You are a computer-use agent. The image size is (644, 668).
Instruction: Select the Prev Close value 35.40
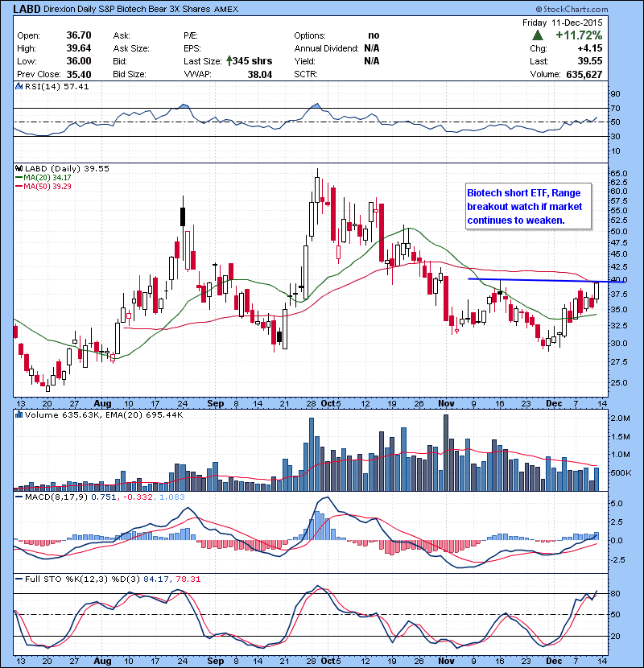point(79,75)
